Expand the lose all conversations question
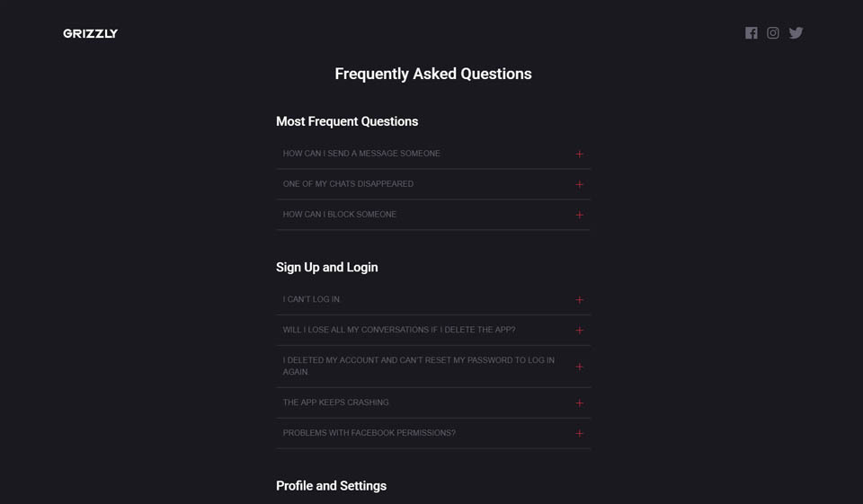This screenshot has height=504, width=863. (x=399, y=330)
